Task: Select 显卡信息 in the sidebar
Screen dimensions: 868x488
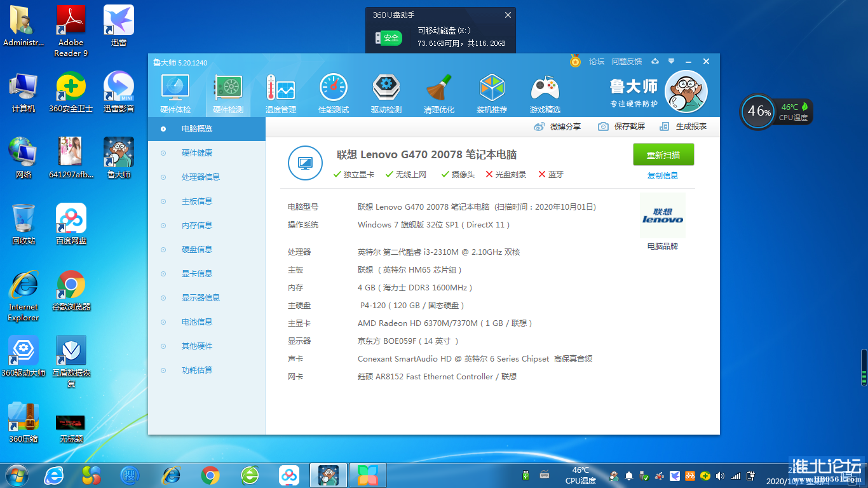Action: point(207,274)
